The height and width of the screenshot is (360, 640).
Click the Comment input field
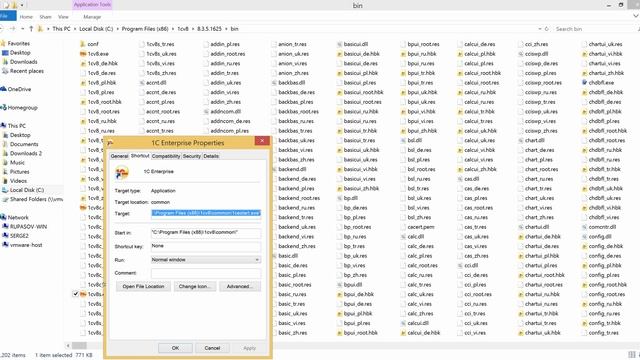coord(206,273)
